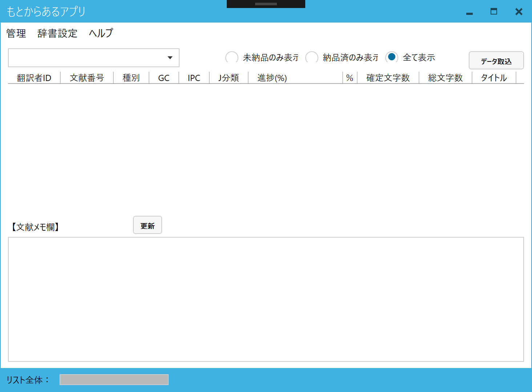Click the データ取込 button
The width and height of the screenshot is (532, 392).
tap(496, 60)
